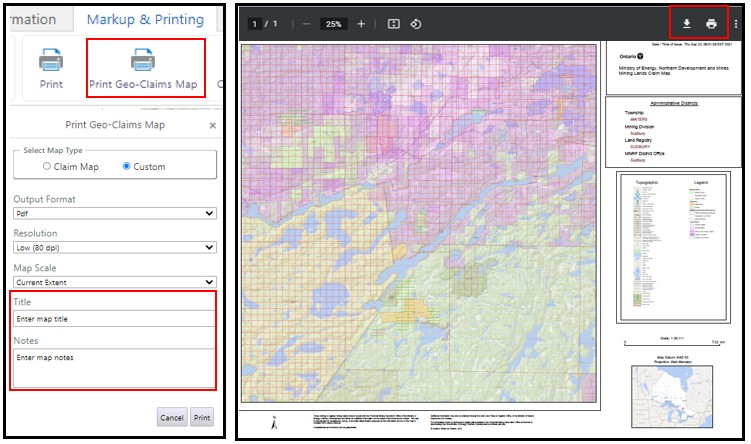751x444 pixels.
Task: Expand the Output Format dropdown
Action: [x=114, y=213]
